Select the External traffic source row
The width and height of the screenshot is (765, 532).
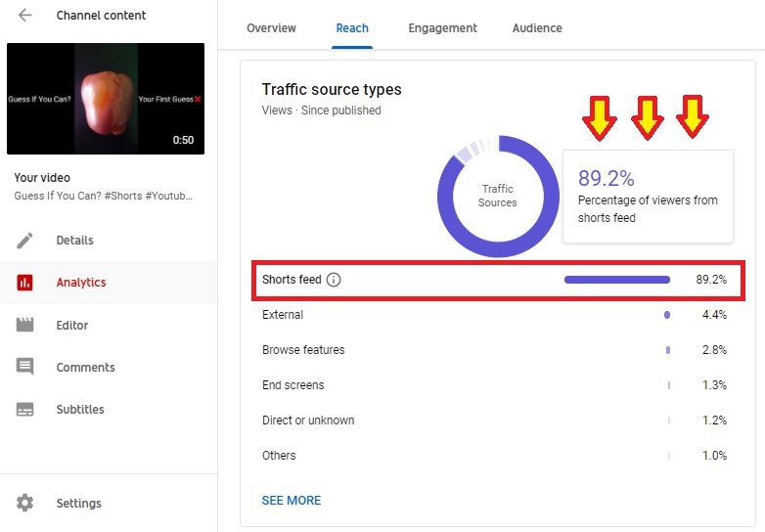tap(494, 315)
